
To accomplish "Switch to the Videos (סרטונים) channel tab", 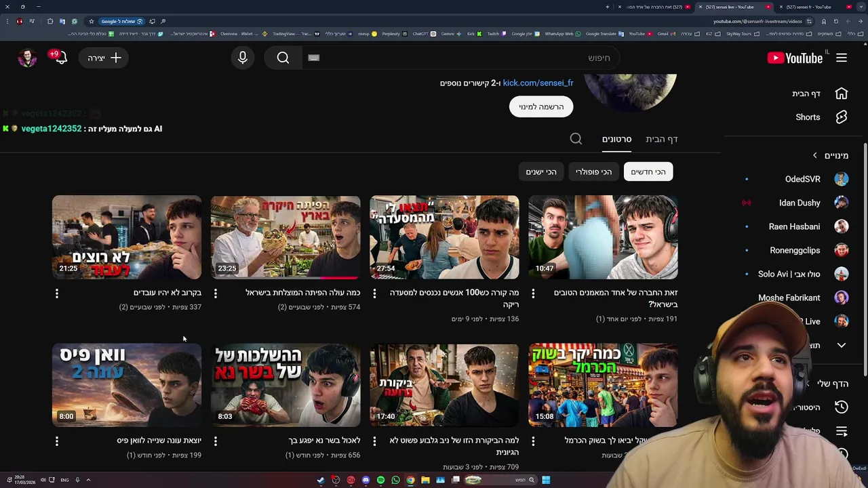I will (616, 139).
